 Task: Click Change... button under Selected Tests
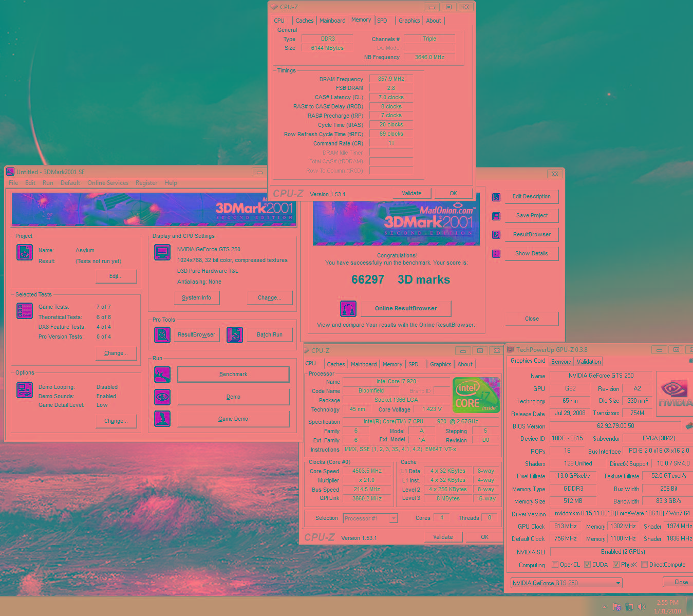coord(116,353)
